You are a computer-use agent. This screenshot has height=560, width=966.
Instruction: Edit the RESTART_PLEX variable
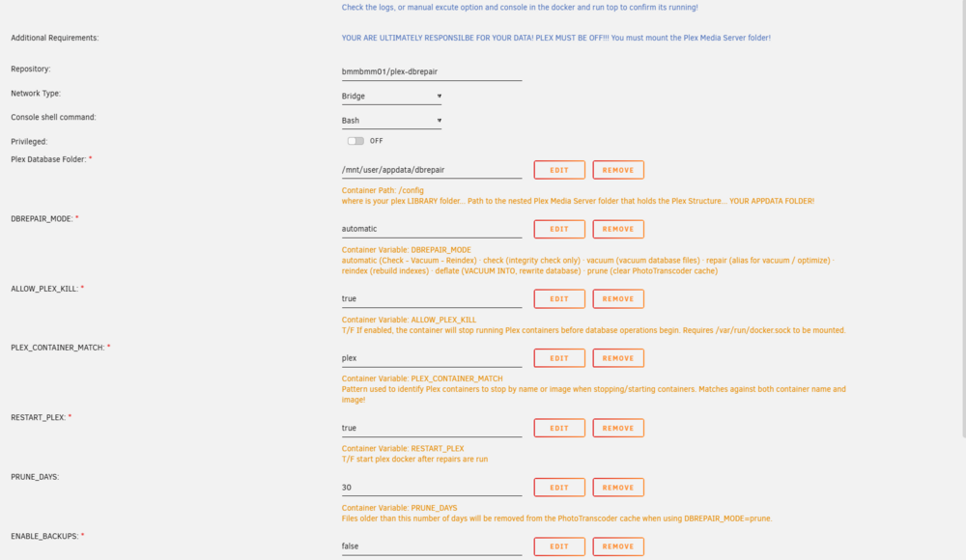(558, 428)
